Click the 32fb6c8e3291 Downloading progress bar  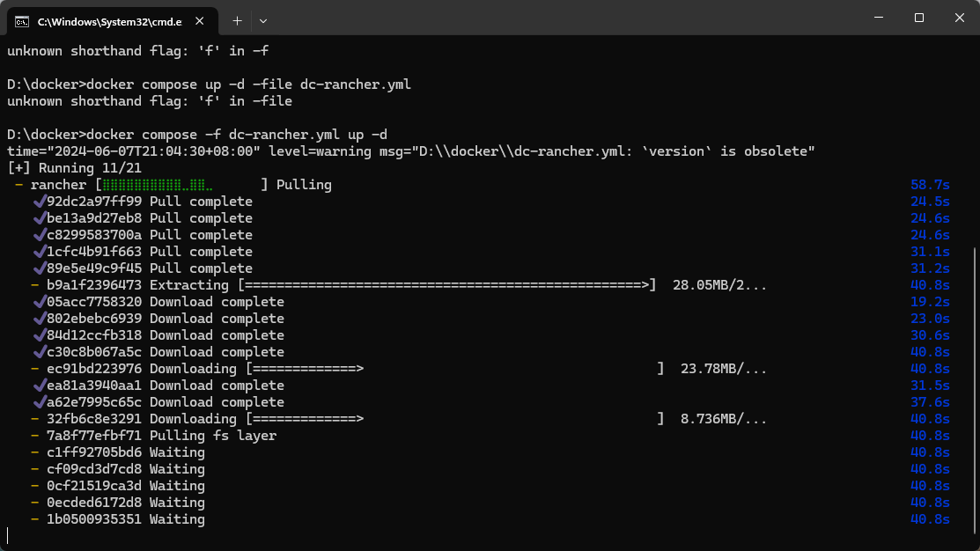454,419
